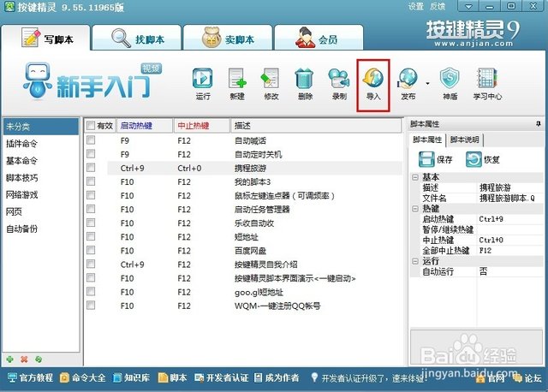This screenshot has width=548, height=392.
Task: Click 反馈 in the title bar
Action: (x=438, y=6)
